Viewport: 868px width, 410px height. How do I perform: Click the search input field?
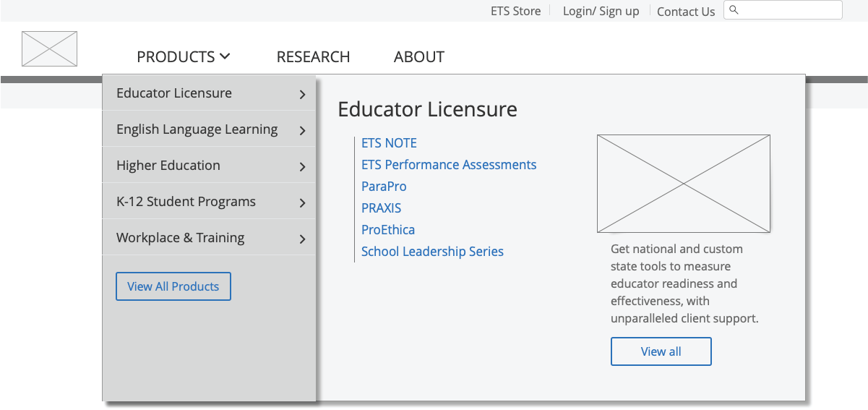(789, 10)
